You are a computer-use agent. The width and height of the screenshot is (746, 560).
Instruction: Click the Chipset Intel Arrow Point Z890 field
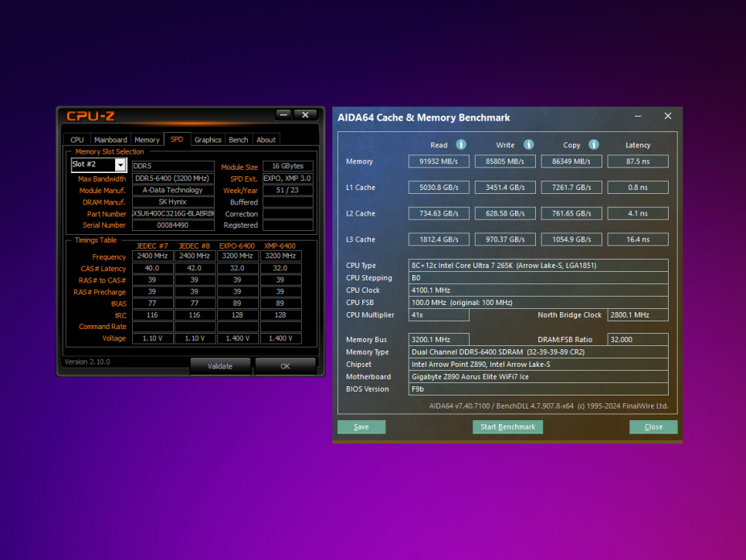tap(538, 365)
